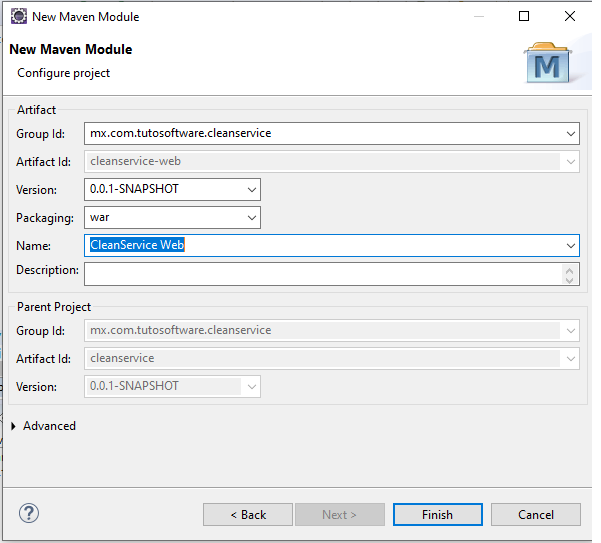Open the Version dropdown in Artifact section
601x543 pixels.
pyautogui.click(x=250, y=189)
